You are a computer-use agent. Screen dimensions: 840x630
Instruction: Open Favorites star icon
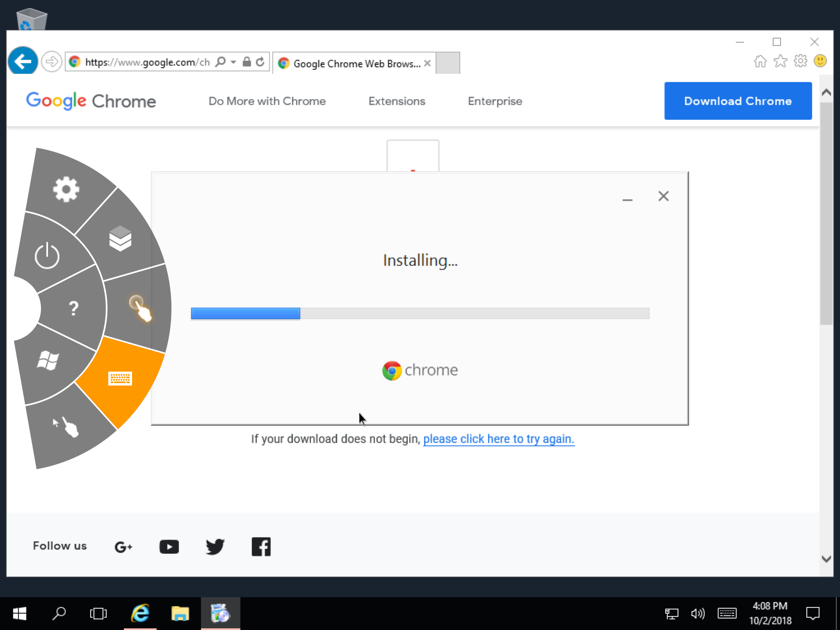pyautogui.click(x=780, y=61)
